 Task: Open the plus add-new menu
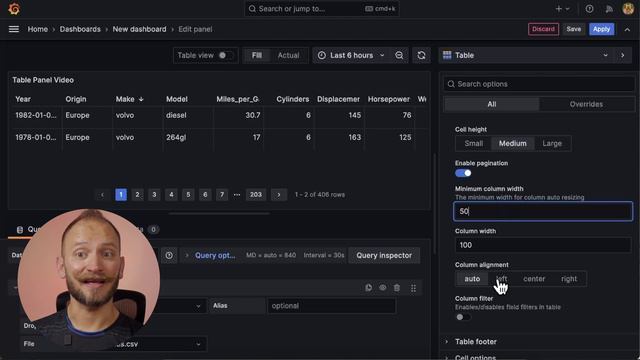pos(562,9)
